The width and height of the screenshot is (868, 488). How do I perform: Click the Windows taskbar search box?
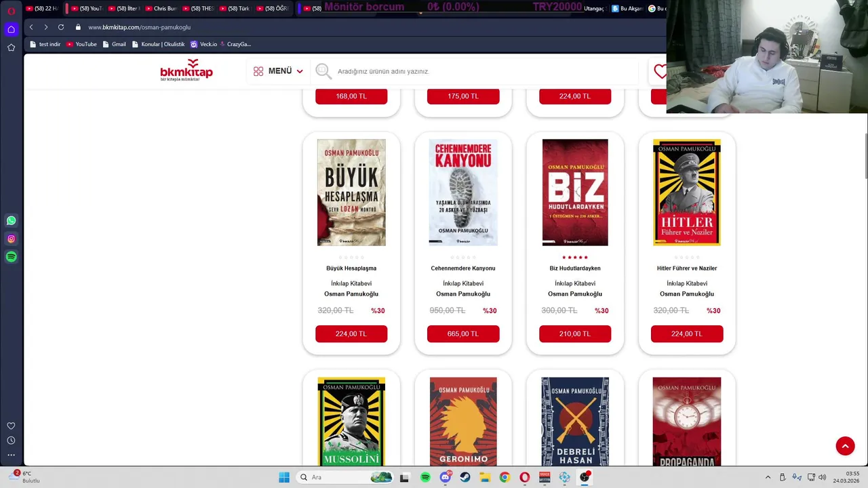click(345, 477)
